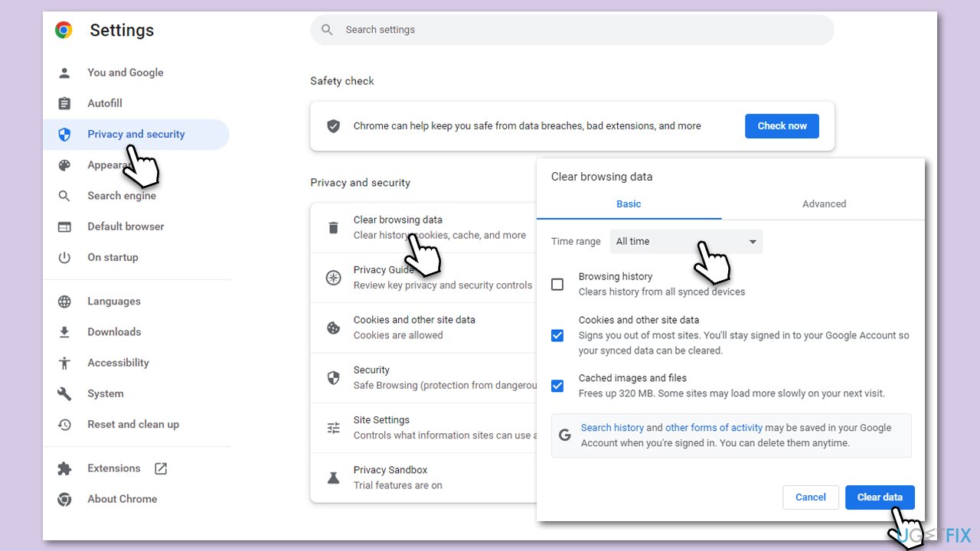Click the Chrome logo beside Settings

64,30
